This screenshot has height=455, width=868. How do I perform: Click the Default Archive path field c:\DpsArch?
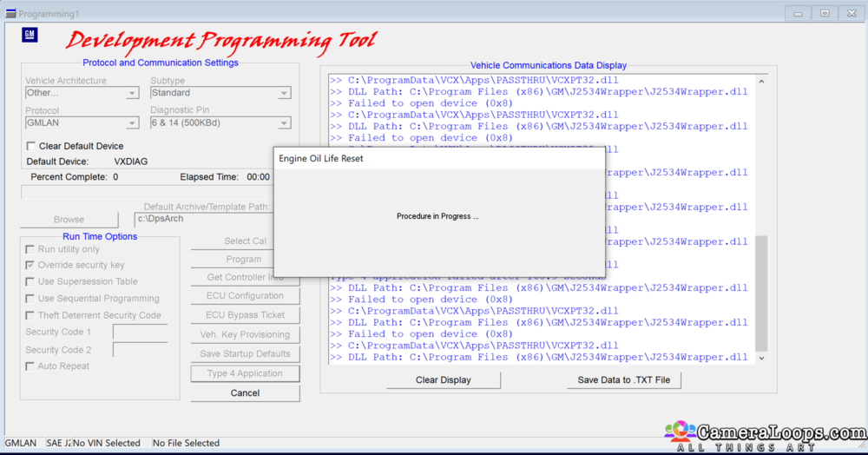click(204, 219)
